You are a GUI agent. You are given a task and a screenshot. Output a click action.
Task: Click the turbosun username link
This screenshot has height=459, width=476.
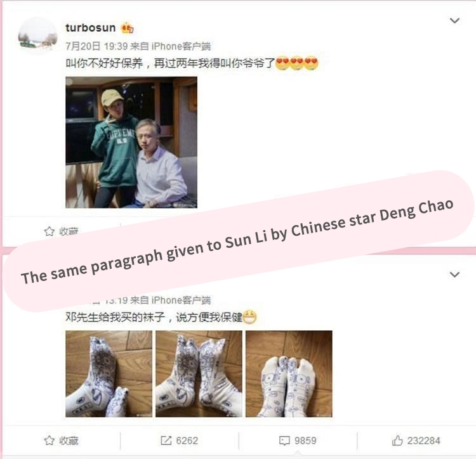coord(91,28)
